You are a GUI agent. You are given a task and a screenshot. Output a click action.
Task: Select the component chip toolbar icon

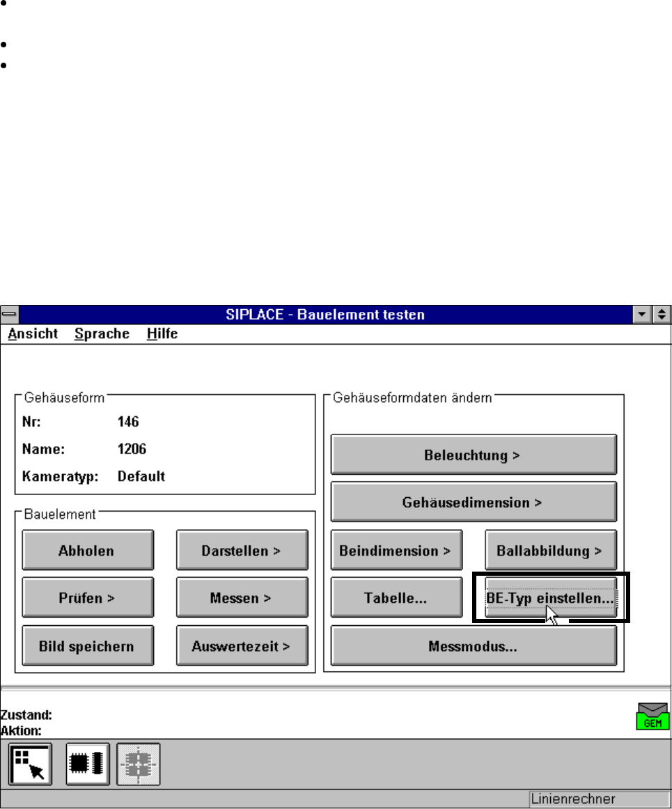tap(88, 764)
